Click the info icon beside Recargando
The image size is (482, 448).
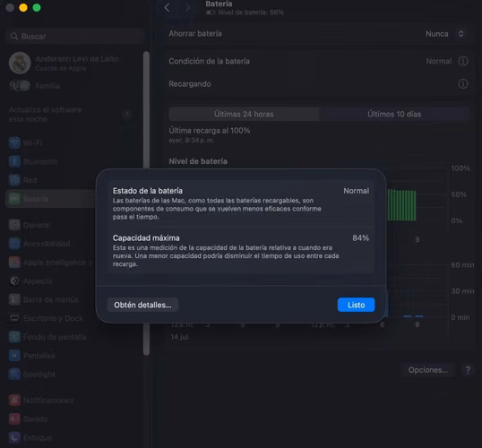point(463,84)
